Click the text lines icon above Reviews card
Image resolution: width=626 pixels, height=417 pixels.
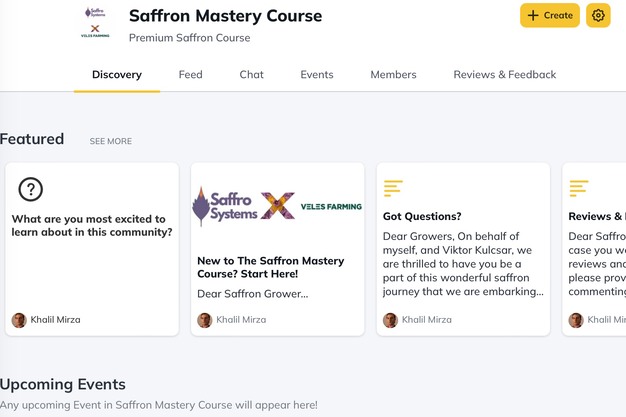point(578,188)
